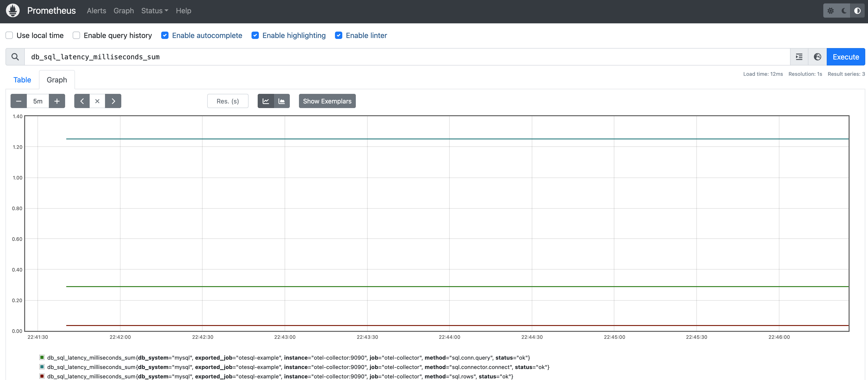The height and width of the screenshot is (380, 868).
Task: Click the minus icon to decrease time range
Action: (18, 101)
